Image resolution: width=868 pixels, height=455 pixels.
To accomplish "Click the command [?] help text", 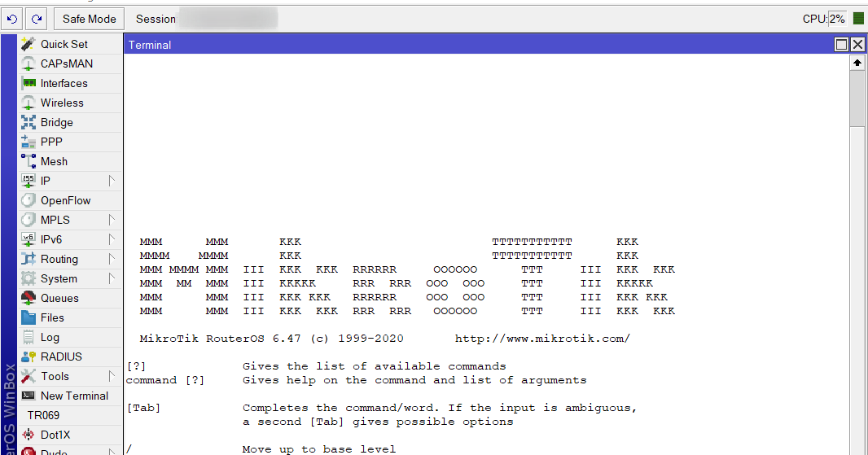I will (x=165, y=380).
